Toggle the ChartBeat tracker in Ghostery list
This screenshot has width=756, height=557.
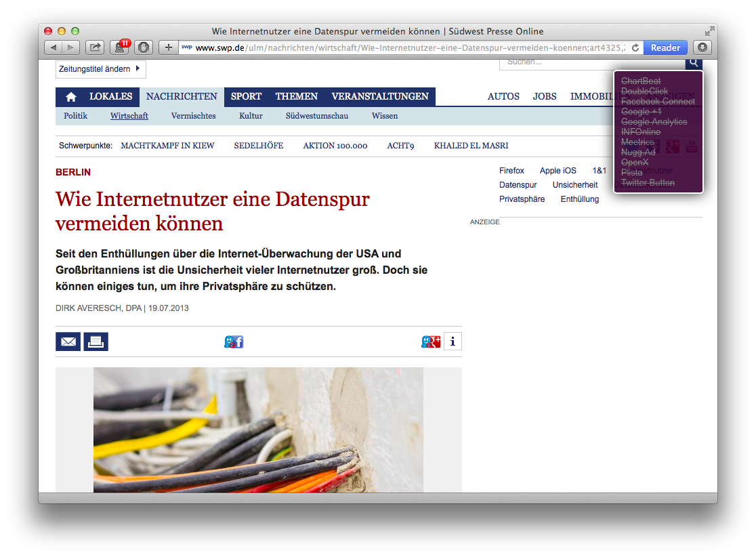641,81
